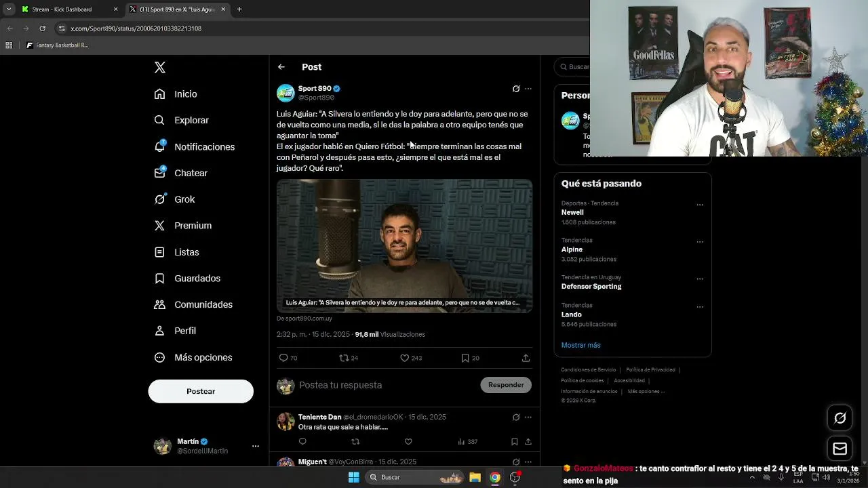
Task: Open File Explorer from taskbar
Action: tap(475, 477)
